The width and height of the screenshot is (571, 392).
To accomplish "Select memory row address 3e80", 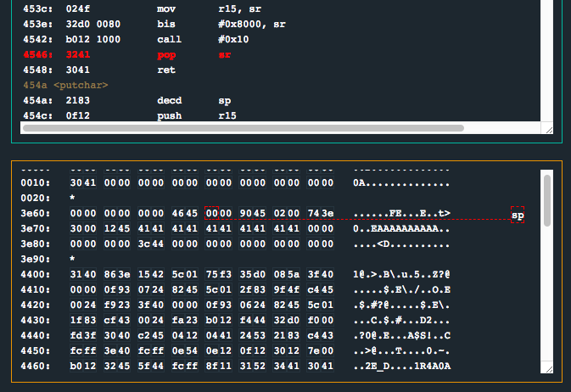I will pyautogui.click(x=35, y=244).
